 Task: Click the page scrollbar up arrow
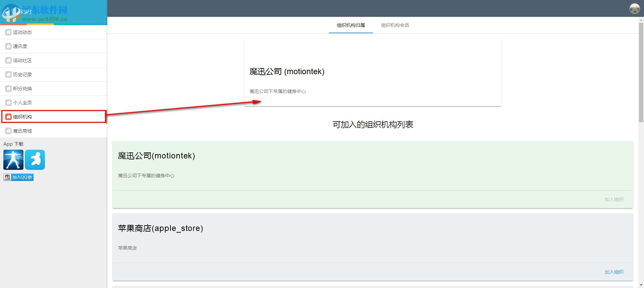[x=641, y=20]
